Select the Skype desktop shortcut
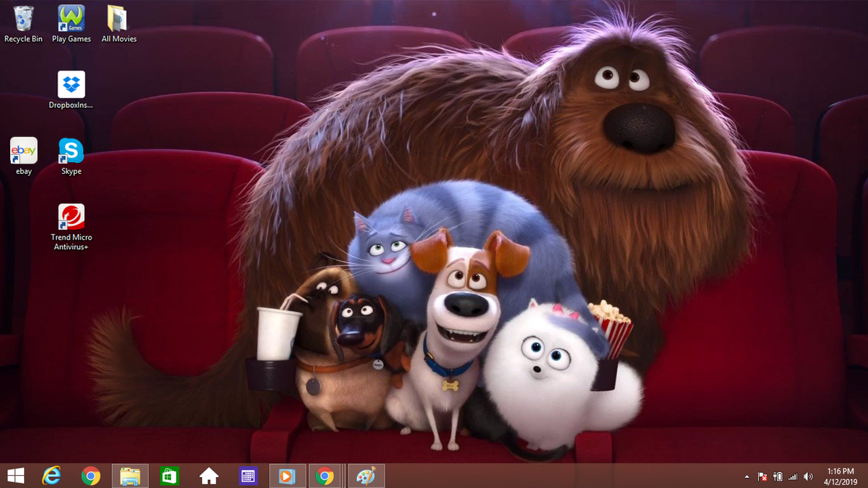The image size is (868, 488). point(71,156)
